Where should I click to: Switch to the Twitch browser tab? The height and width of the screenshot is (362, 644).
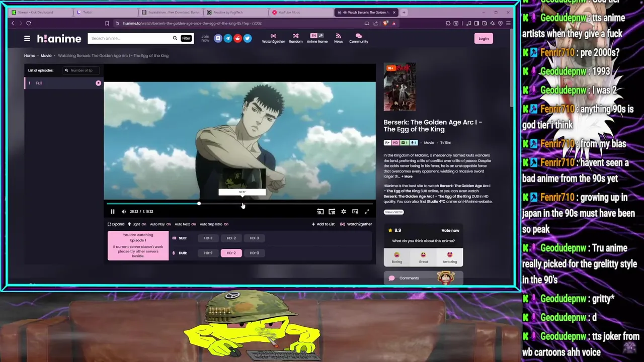click(106, 12)
